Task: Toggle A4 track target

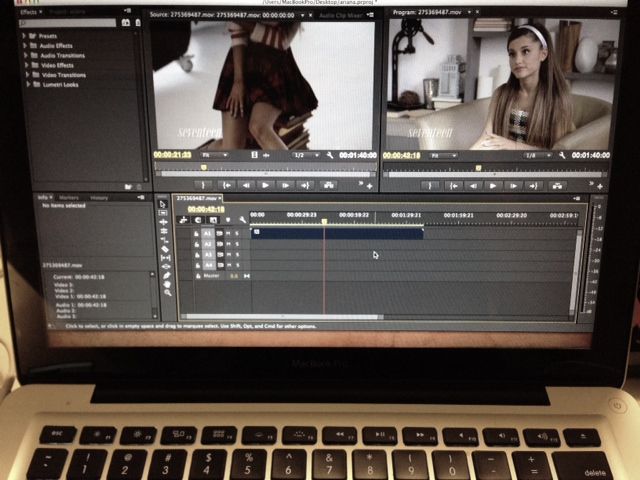Action: coord(209,265)
